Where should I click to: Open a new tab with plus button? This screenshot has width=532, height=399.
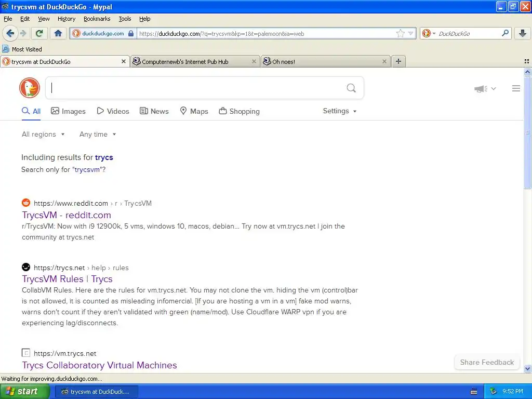coord(398,61)
